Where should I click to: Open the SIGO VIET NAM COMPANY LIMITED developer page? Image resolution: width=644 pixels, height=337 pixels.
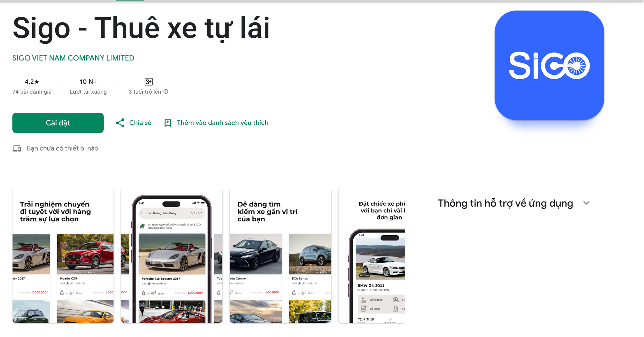pos(73,58)
